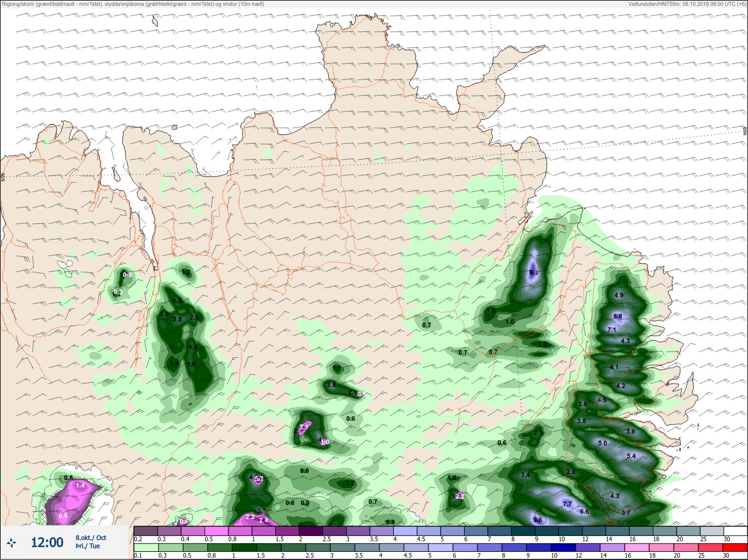748x560 pixels.
Task: Click the 7.7 precipitation value on map
Action: click(567, 504)
